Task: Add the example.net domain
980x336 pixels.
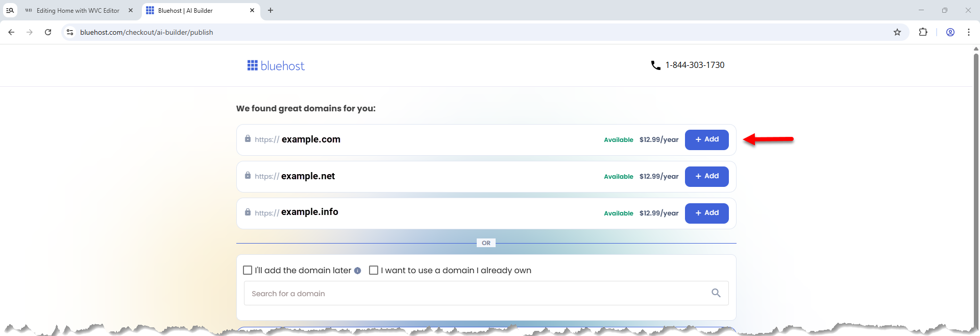Action: (x=706, y=176)
